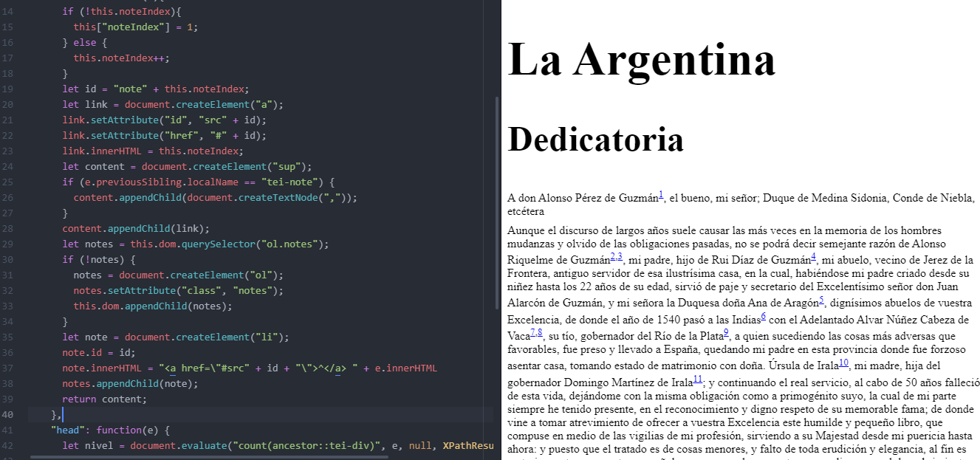The width and height of the screenshot is (980, 460).
Task: Click footnote 6 after las Indias
Action: point(762,317)
